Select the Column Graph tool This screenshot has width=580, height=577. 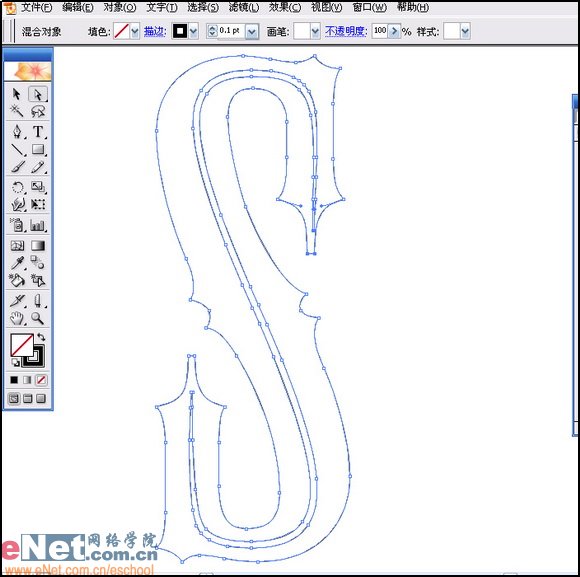point(38,225)
